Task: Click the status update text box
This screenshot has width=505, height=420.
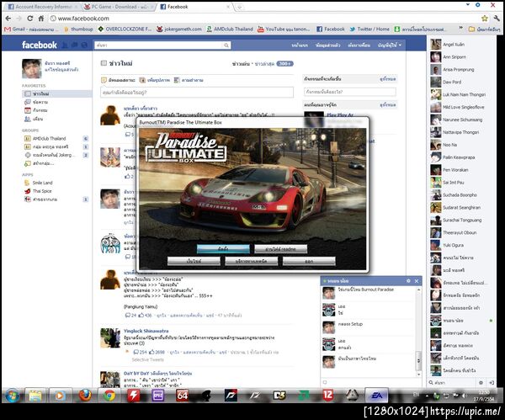Action: pyautogui.click(x=197, y=92)
